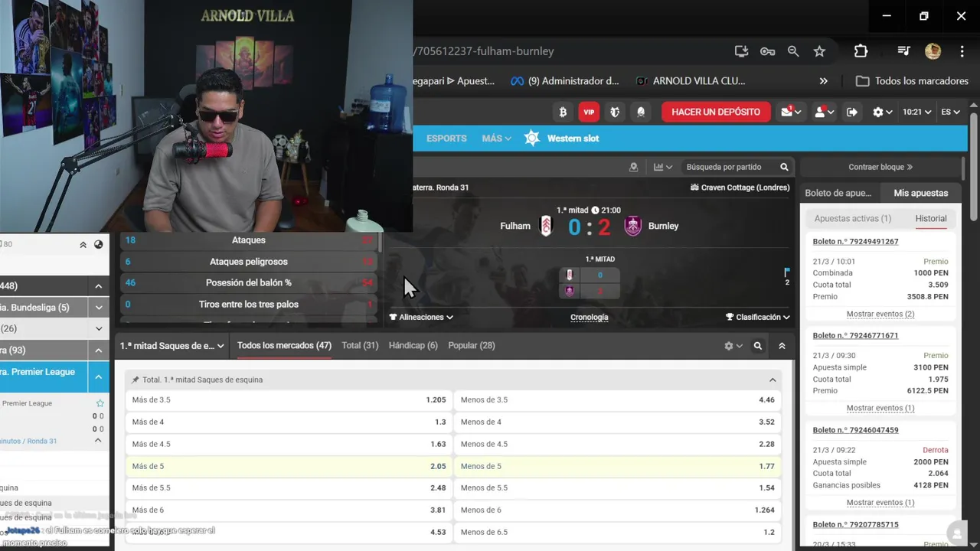Click the globe icon in the left sidebar

[99, 245]
